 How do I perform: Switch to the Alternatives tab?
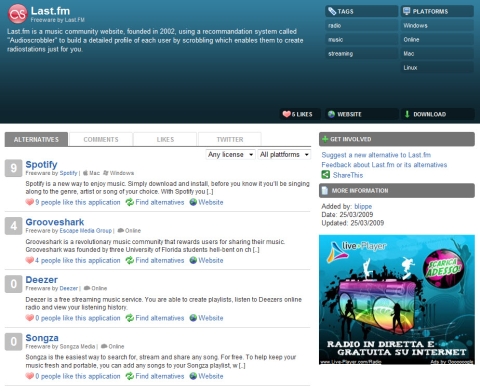coord(36,139)
